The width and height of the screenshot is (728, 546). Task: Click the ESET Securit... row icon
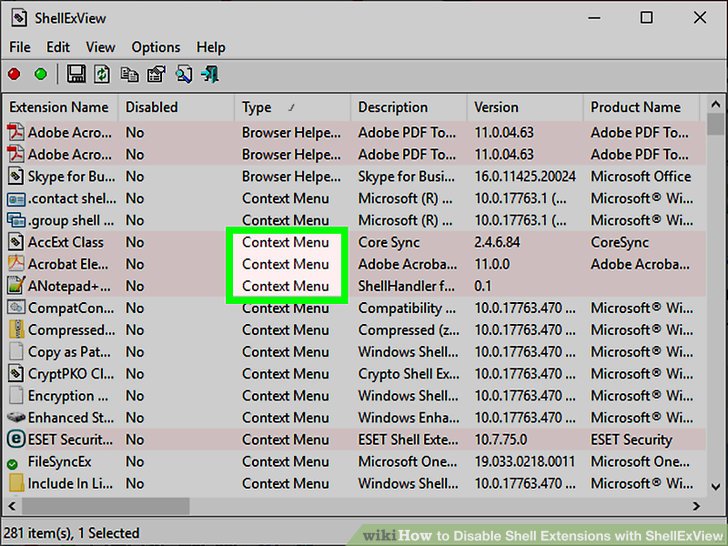(x=16, y=439)
